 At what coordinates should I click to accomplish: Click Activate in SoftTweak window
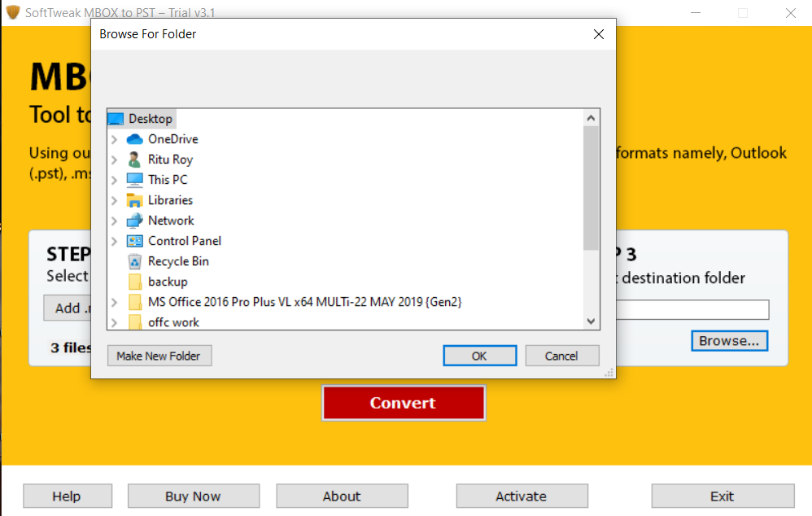[522, 496]
